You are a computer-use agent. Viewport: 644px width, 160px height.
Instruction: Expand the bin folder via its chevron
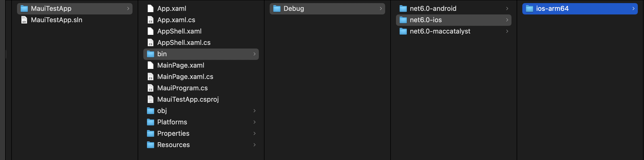(x=254, y=54)
